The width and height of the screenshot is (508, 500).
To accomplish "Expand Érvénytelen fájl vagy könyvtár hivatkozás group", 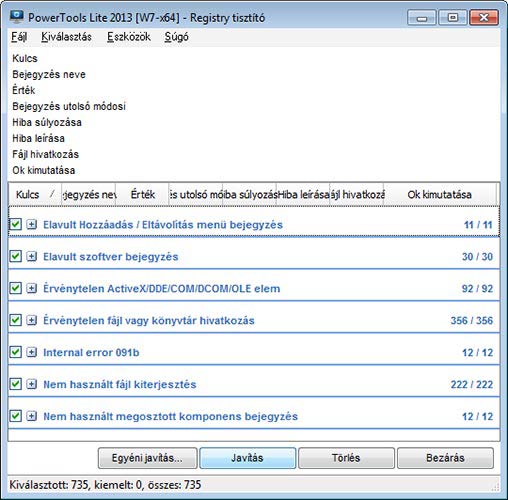I will [x=32, y=320].
